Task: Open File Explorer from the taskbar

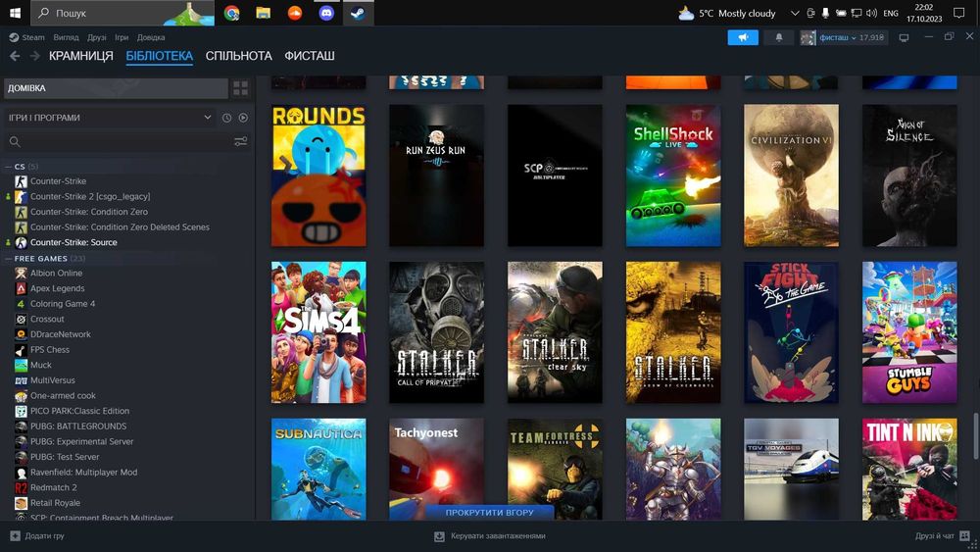Action: tap(263, 13)
